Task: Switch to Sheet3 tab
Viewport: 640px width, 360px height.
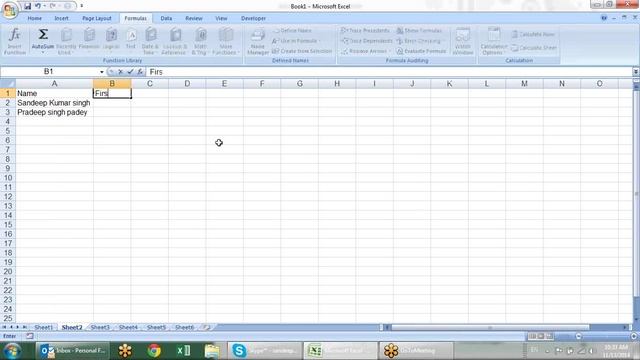Action: [x=100, y=327]
